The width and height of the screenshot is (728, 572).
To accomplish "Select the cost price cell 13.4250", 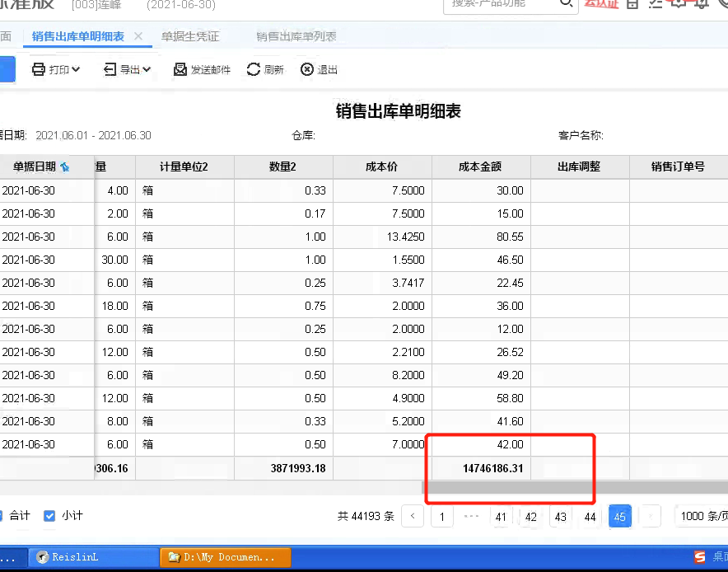I will (383, 237).
